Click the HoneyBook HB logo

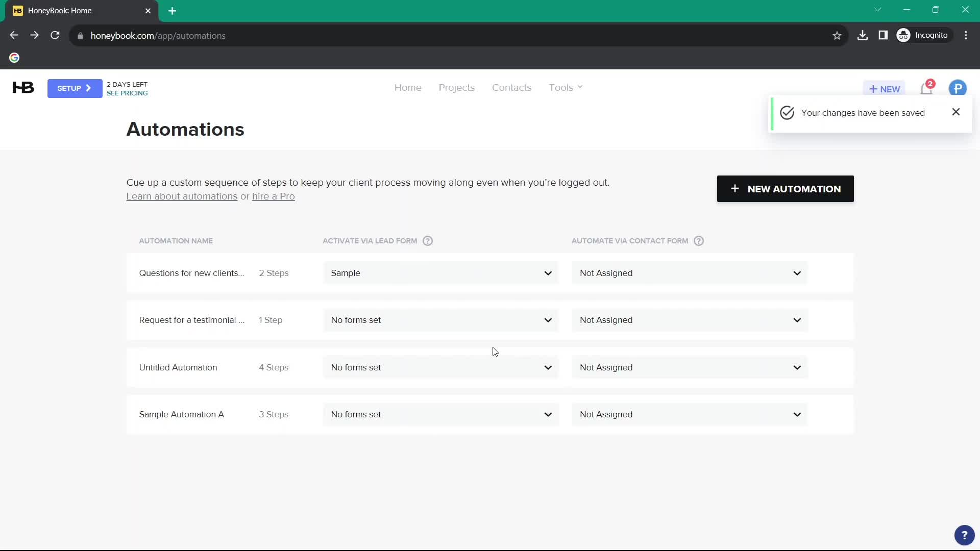[23, 88]
